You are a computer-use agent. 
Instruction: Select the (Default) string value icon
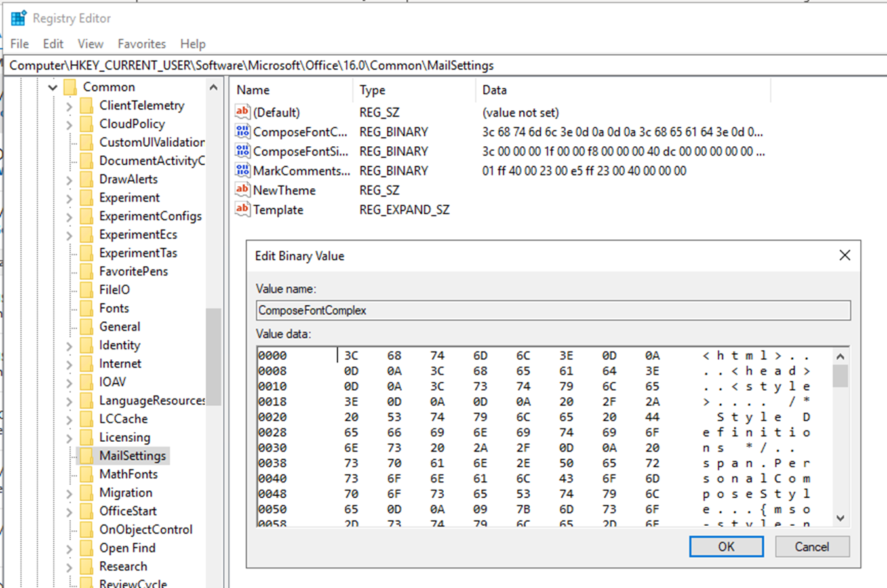click(x=243, y=112)
